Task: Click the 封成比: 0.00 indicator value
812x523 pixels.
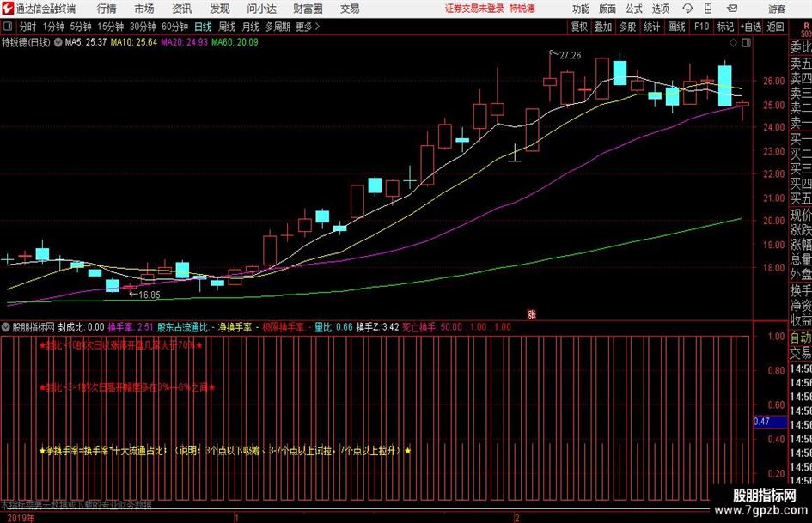Action: coord(81,327)
